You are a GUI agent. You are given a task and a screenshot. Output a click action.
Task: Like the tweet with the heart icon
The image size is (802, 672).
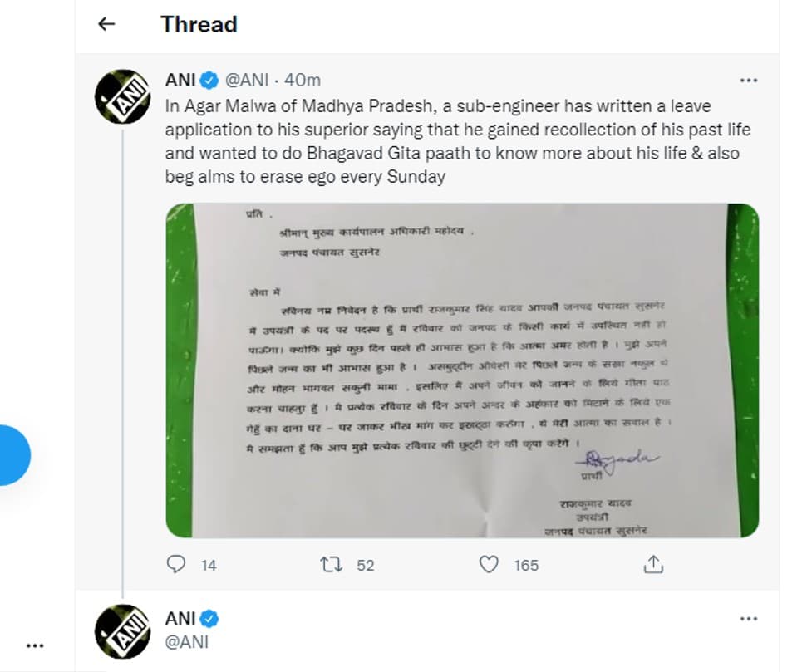pyautogui.click(x=490, y=565)
